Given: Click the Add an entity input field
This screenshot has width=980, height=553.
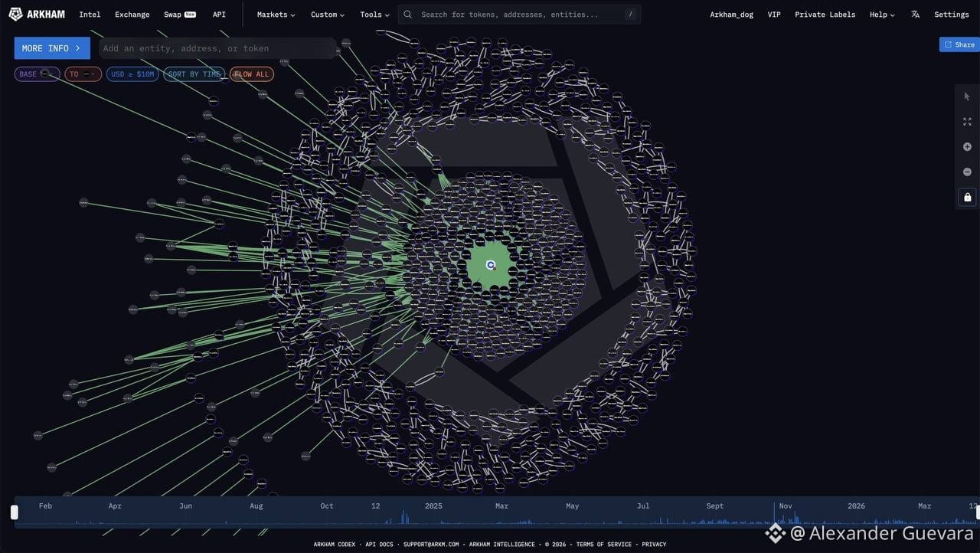Looking at the screenshot, I should [217, 48].
